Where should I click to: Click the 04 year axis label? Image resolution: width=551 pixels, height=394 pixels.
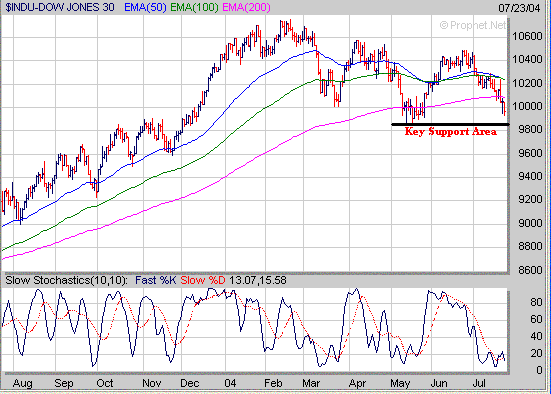click(230, 383)
